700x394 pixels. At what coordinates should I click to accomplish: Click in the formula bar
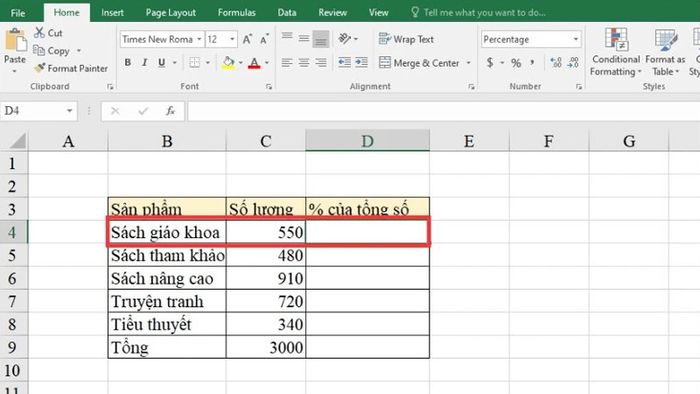click(x=443, y=111)
